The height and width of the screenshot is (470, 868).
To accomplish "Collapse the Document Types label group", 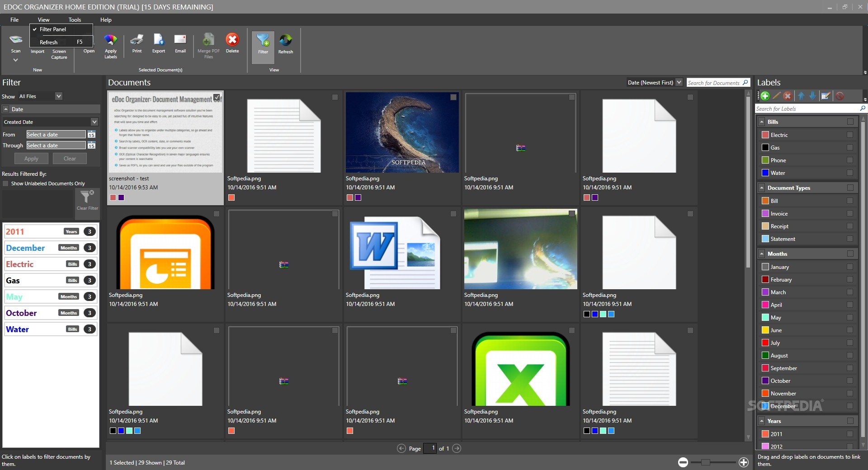I will [x=762, y=188].
